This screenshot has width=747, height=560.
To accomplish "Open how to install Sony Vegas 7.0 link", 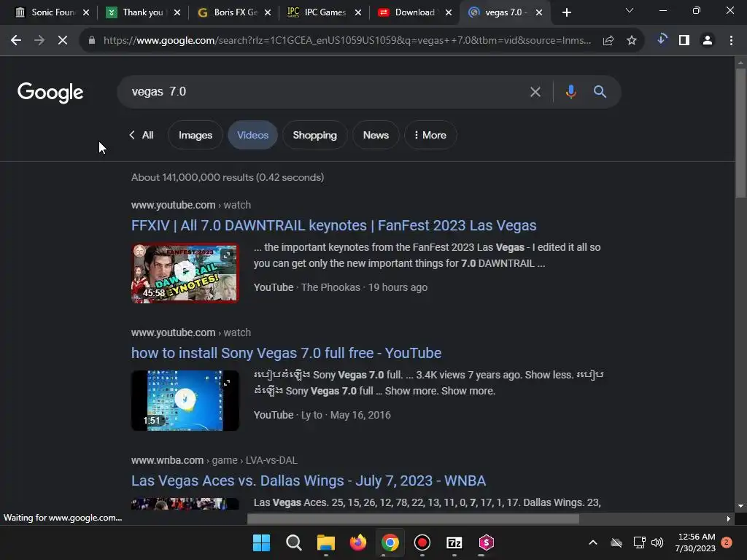I will tap(286, 353).
